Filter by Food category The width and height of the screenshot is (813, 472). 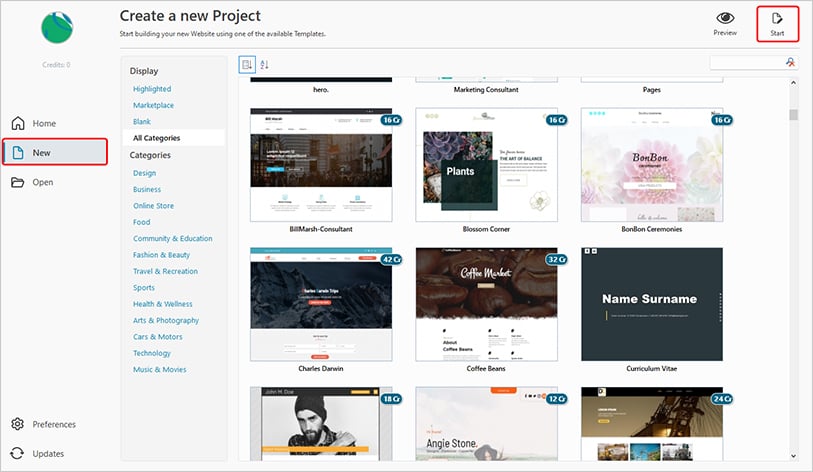[142, 222]
